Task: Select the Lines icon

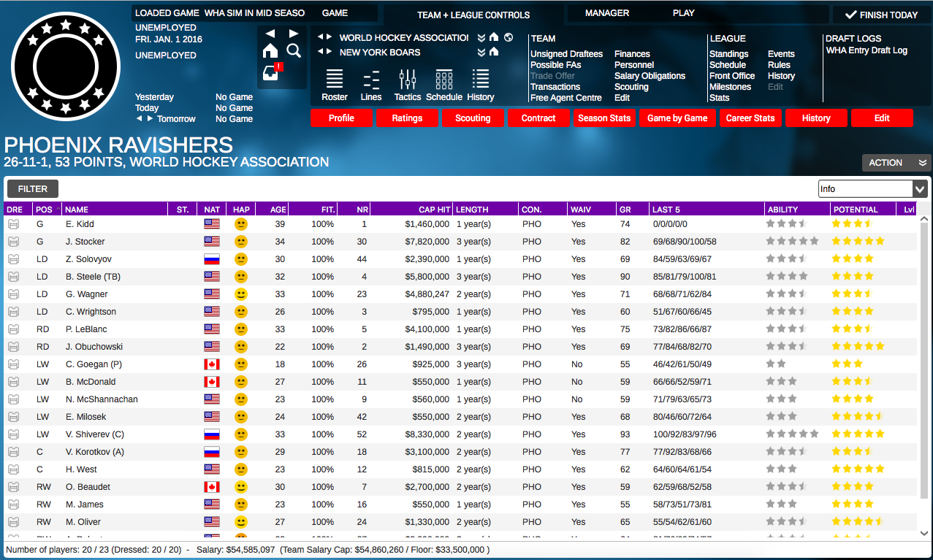Action: [x=370, y=80]
